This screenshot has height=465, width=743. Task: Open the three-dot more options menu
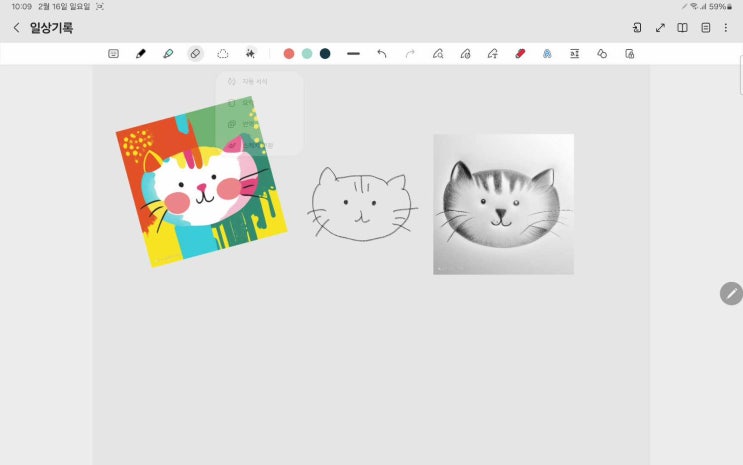click(726, 28)
